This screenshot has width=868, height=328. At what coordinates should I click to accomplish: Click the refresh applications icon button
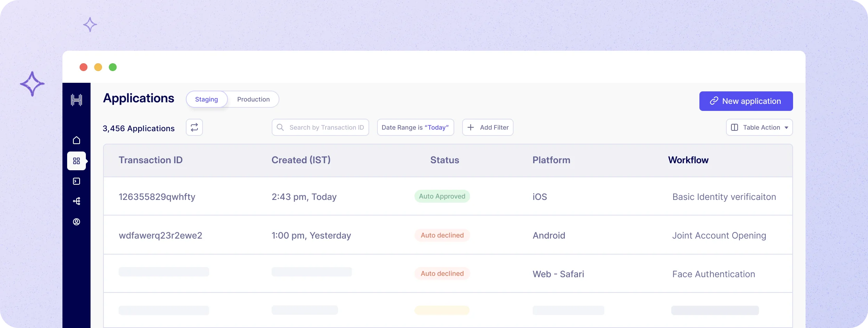[194, 127]
